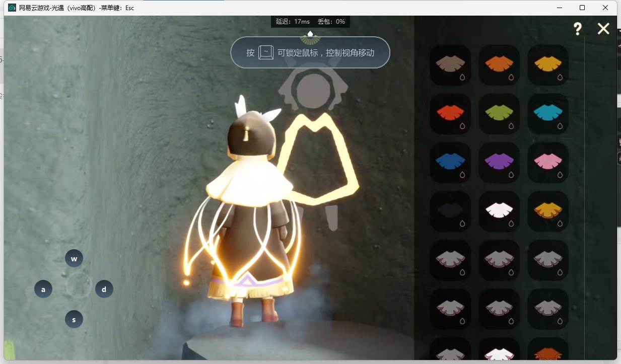Tap the on-screen W movement key
The height and width of the screenshot is (364, 621).
(74, 259)
